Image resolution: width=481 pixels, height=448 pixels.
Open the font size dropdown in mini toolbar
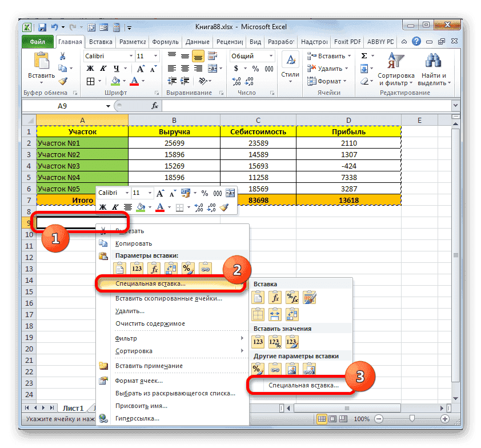150,193
